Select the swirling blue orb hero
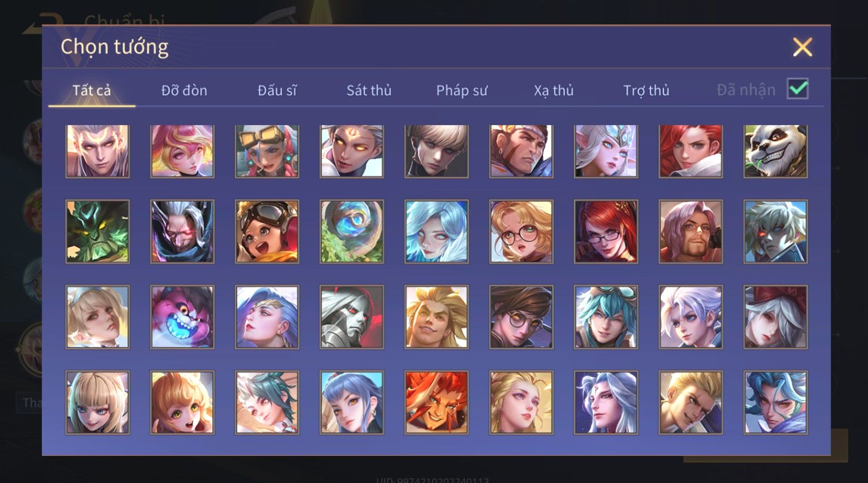This screenshot has width=868, height=483. coord(352,232)
